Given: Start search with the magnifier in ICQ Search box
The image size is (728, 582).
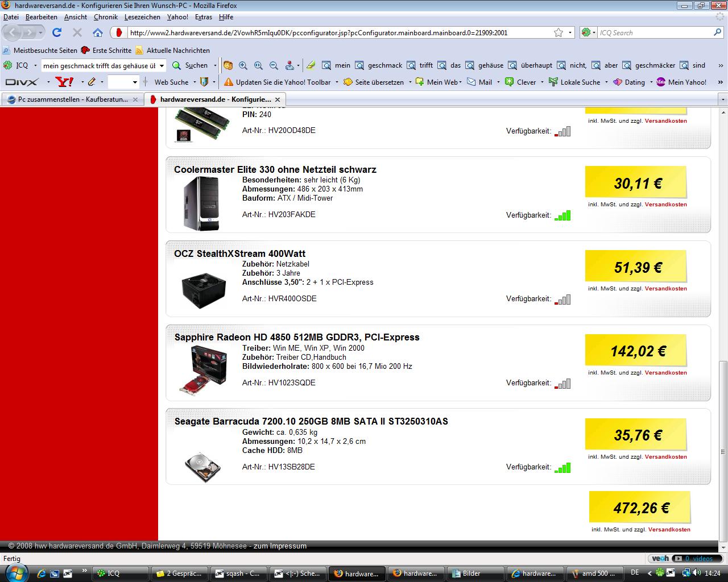Looking at the screenshot, I should 717,32.
